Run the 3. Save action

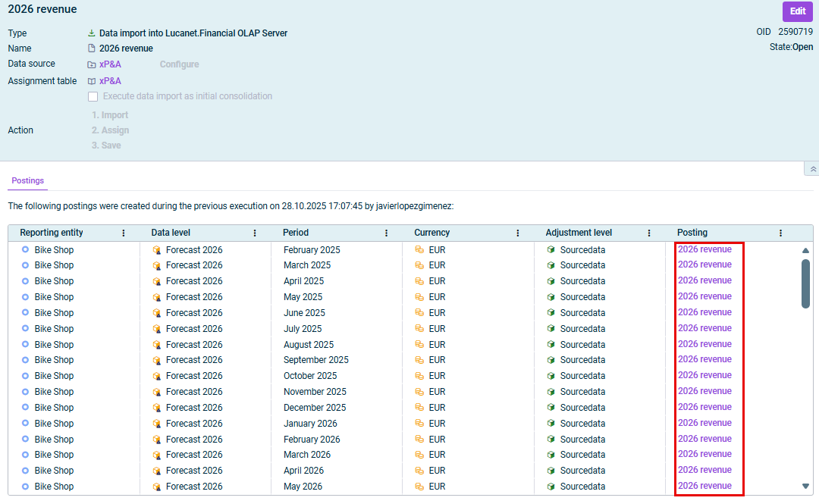point(106,146)
